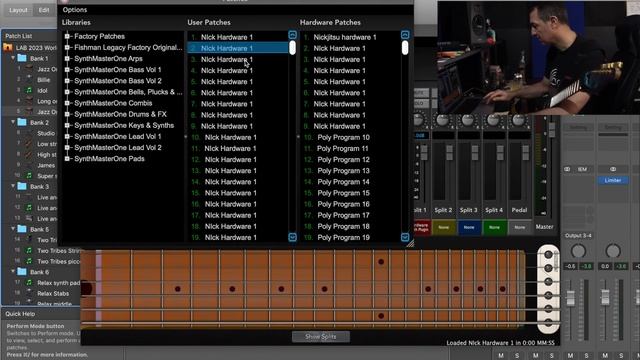Screen dimensions: 640x360
Task: Select hardware patch Poly Program 15
Action: pyautogui.click(x=350, y=193)
